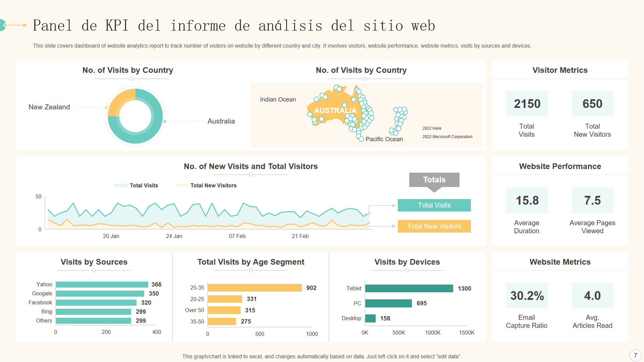Select the teal Total Visits button
Image resolution: width=644 pixels, height=362 pixels.
(x=434, y=205)
